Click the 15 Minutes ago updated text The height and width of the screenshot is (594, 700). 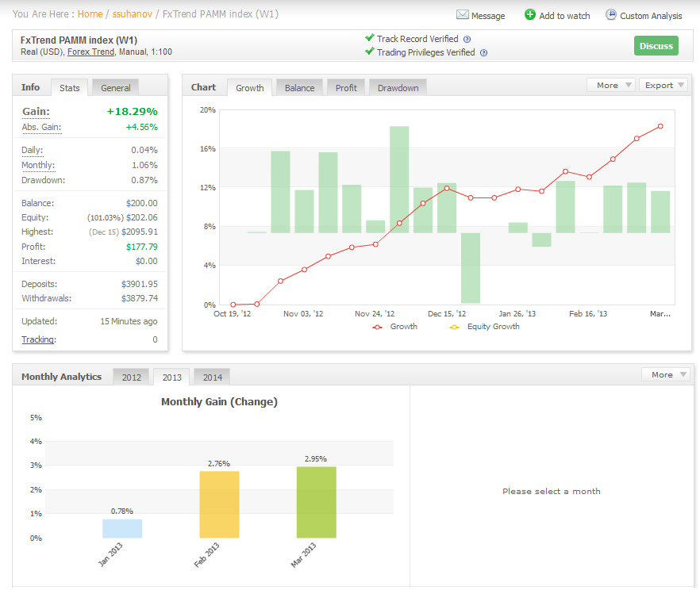pyautogui.click(x=129, y=321)
